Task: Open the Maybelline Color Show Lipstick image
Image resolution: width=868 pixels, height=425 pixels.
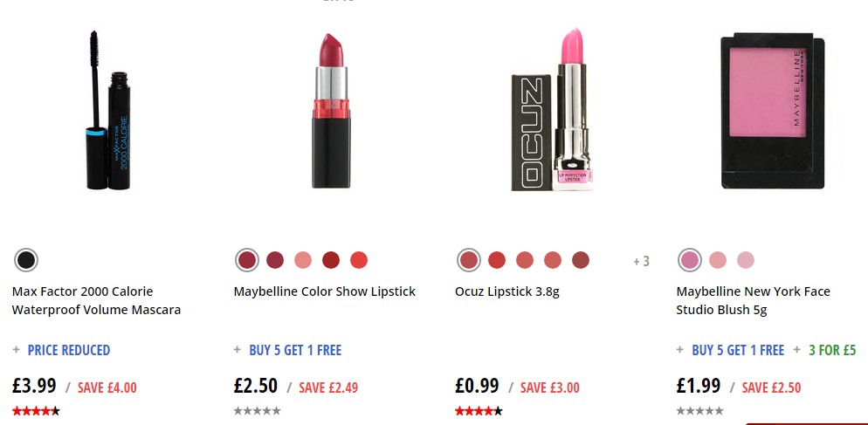Action: [x=331, y=110]
